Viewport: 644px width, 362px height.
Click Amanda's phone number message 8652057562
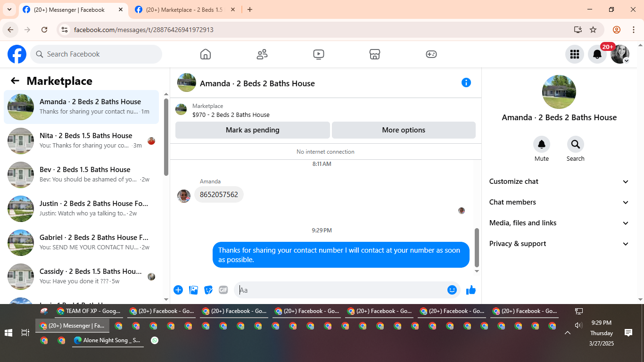coord(219,194)
